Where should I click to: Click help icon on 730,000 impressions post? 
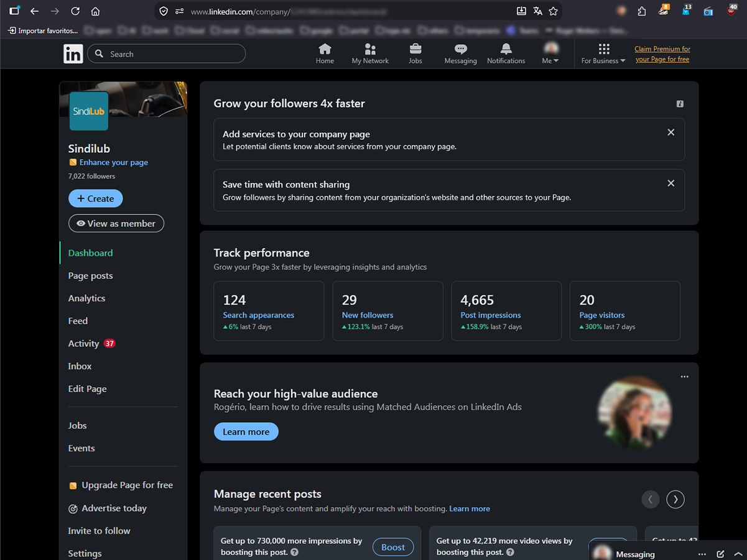point(294,552)
